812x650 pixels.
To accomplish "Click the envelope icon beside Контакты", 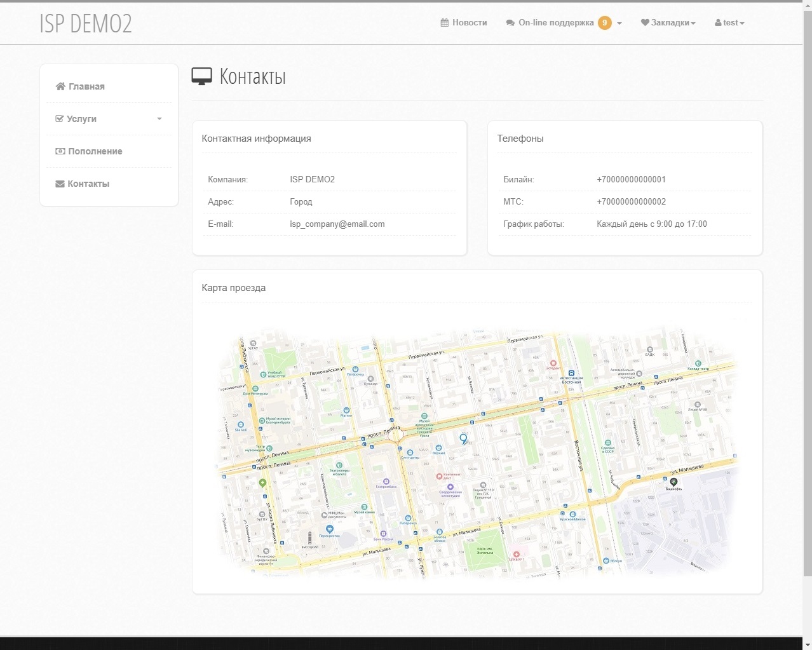I will 60,184.
